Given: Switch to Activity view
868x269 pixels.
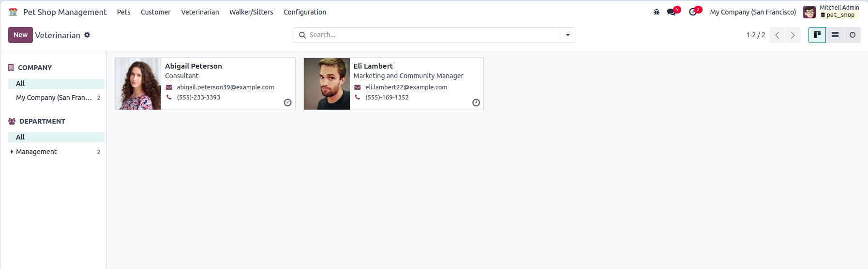Looking at the screenshot, I should [x=853, y=35].
